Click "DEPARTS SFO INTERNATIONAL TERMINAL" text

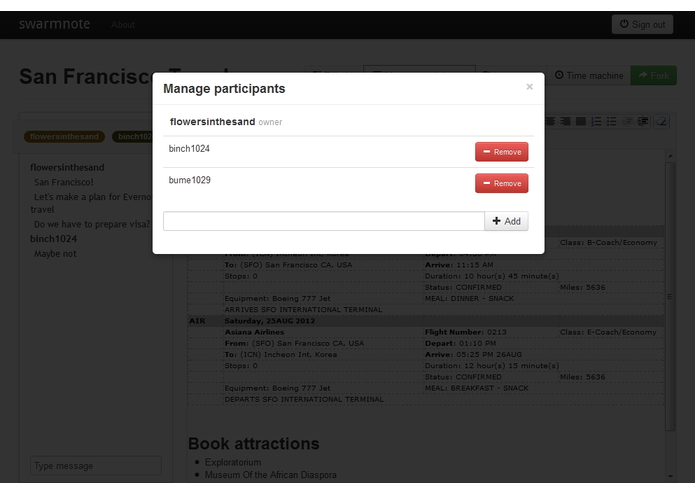pos(304,399)
